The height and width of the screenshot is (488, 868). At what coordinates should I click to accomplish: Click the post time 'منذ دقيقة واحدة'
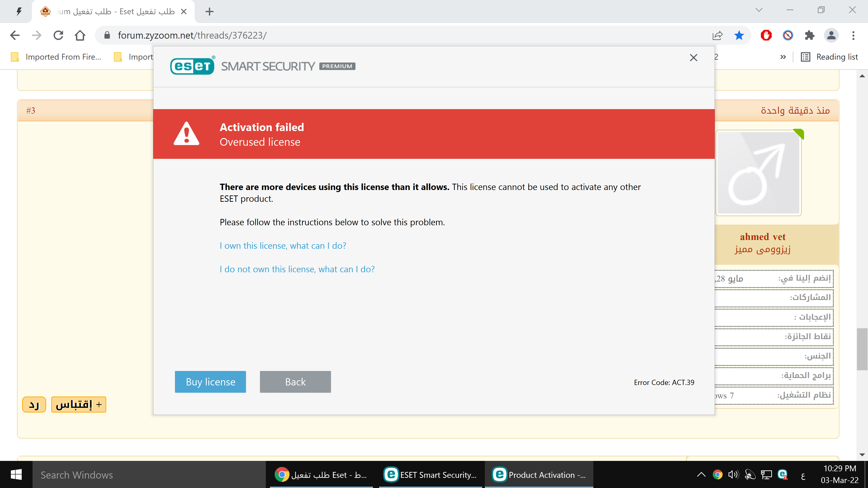795,110
